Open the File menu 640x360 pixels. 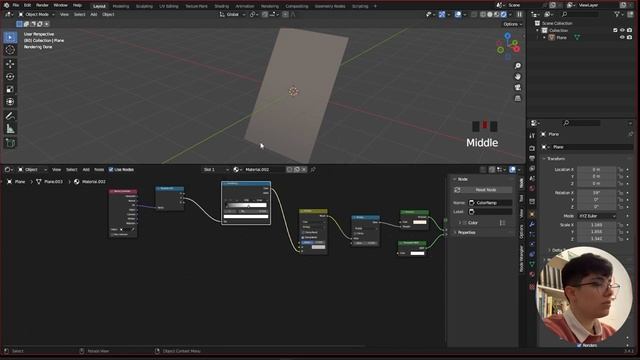[16, 5]
